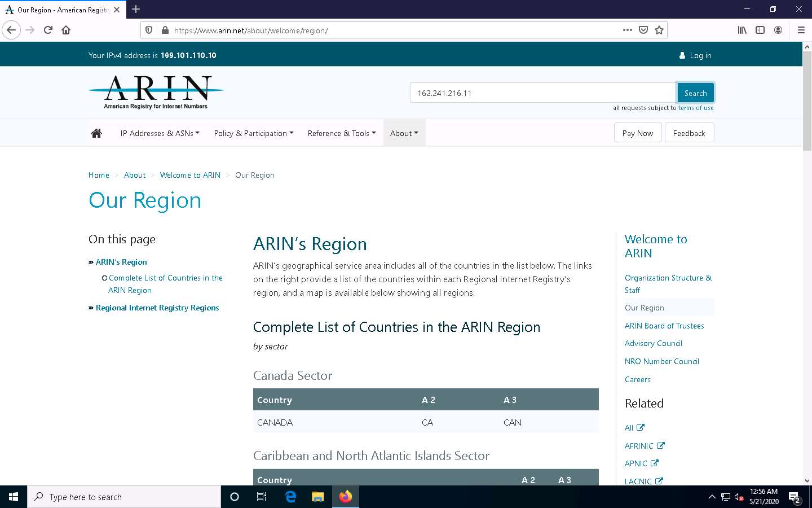Viewport: 812px width, 508px height.
Task: Open external link icon next to AFRINIC
Action: click(x=661, y=445)
